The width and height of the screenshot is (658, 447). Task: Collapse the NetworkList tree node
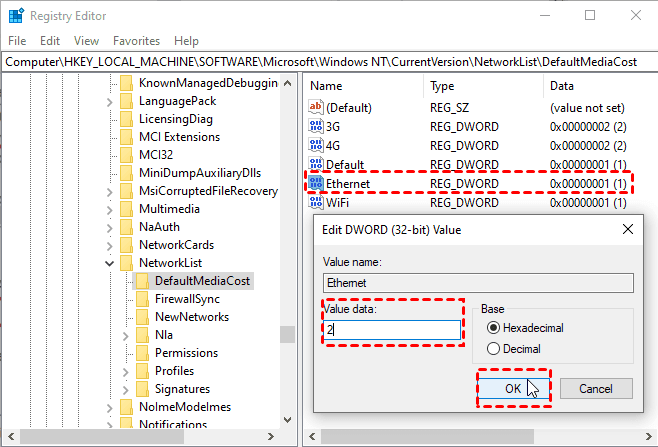110,264
